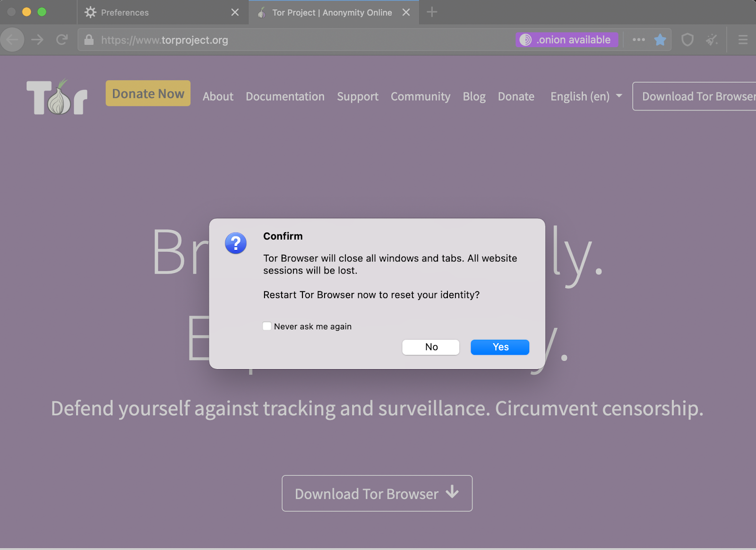Open a new tab with plus icon
The image size is (756, 550).
pyautogui.click(x=432, y=12)
